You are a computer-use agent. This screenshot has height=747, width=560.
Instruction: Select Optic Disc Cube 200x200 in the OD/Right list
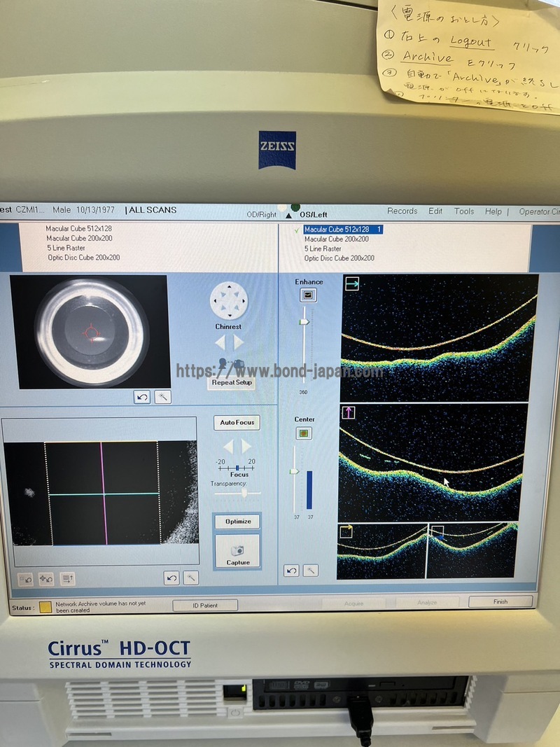tap(84, 258)
